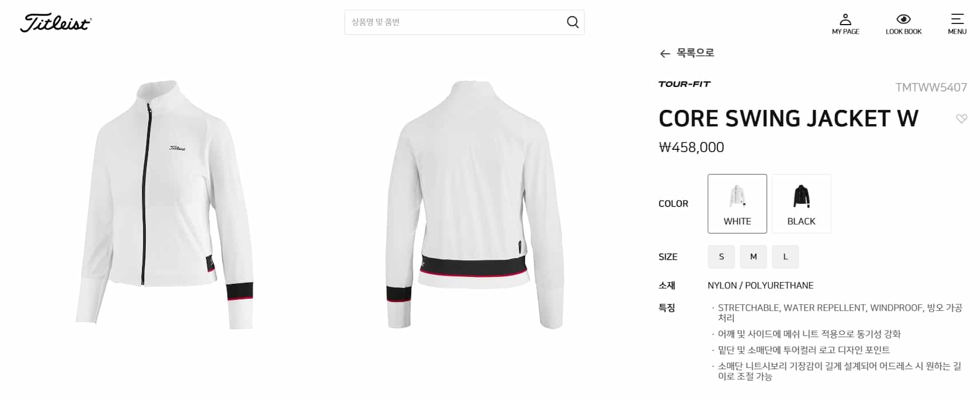Screen dimensions: 980x400
Task: Click the product search input field
Action: (x=454, y=22)
